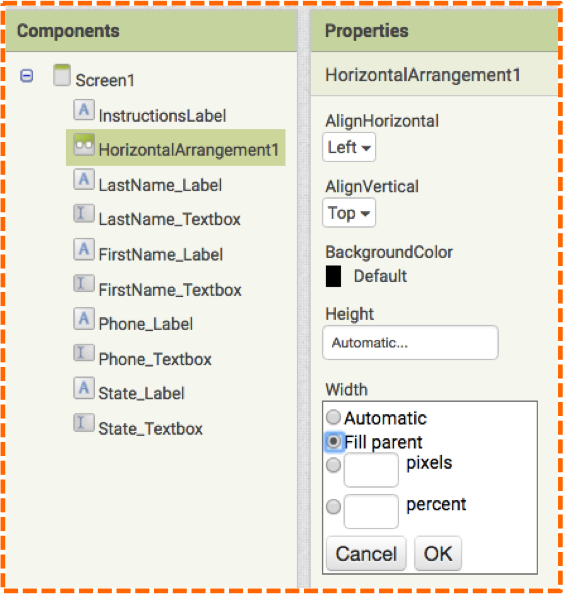Click the LastName_Textbox textbox icon
563x594 pixels.
click(x=84, y=213)
